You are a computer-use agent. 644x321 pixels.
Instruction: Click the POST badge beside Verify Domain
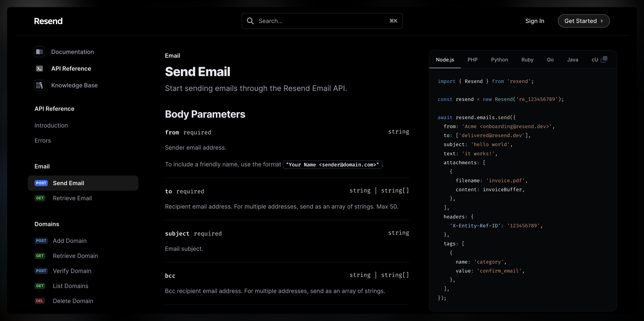[41, 271]
